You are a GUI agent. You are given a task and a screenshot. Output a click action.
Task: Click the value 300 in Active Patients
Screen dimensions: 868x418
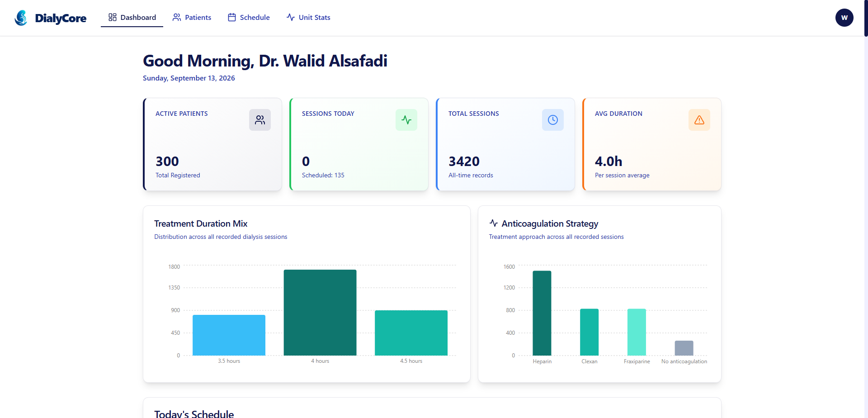[167, 161]
